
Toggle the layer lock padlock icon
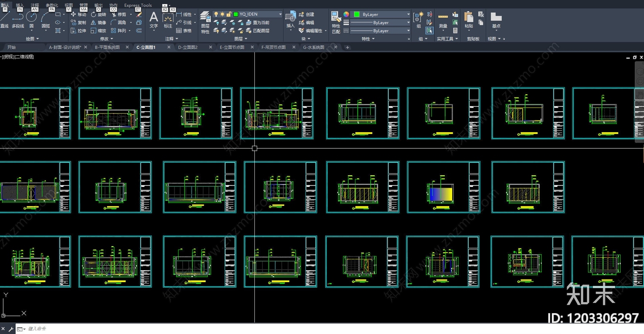[x=229, y=14]
